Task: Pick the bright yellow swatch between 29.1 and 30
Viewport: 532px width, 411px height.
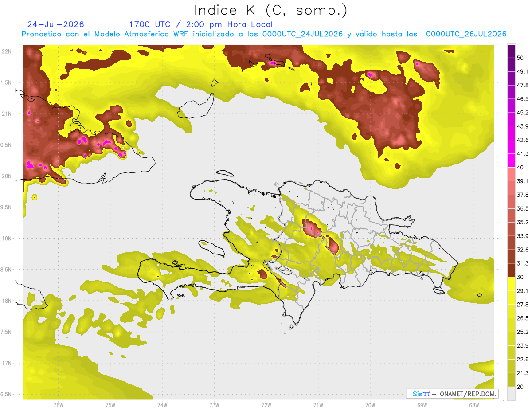Action: (511, 284)
